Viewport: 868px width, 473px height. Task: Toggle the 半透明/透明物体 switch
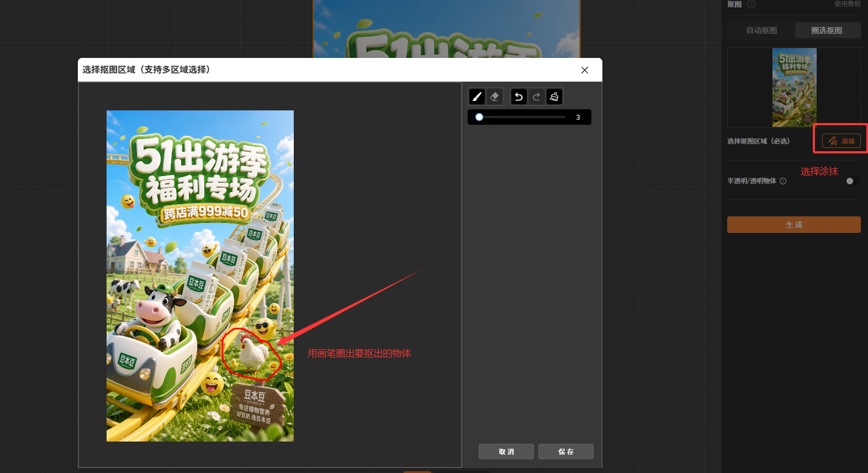click(x=853, y=181)
